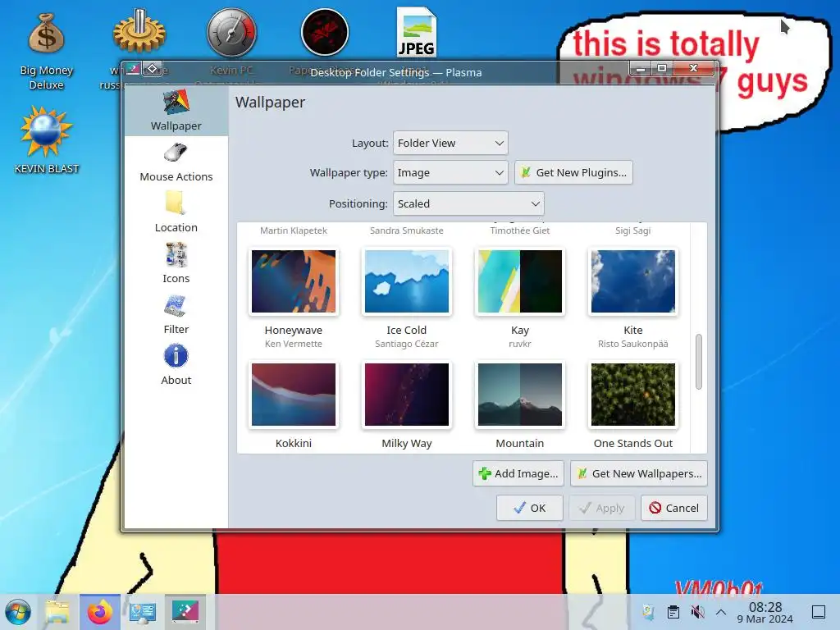Image resolution: width=840 pixels, height=630 pixels.
Task: Open the window menu icon in title bar
Action: click(x=133, y=69)
